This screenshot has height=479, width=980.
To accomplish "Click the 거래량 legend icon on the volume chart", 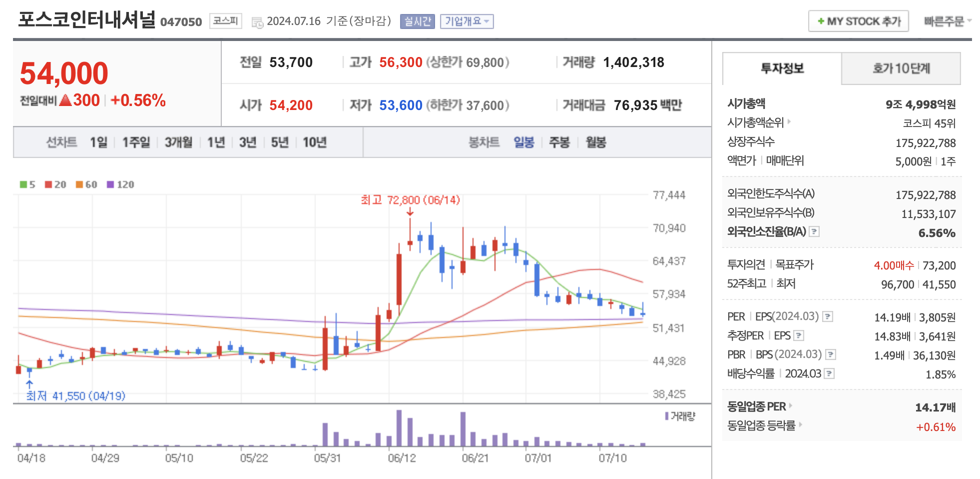I will click(668, 416).
